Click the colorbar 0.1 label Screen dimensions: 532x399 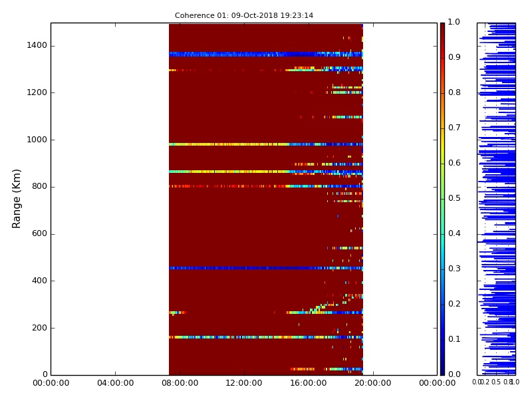(454, 339)
